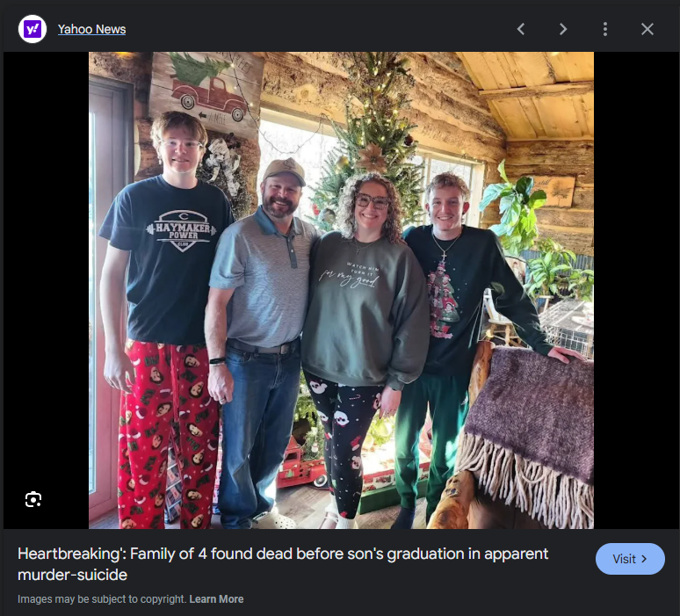Viewport: 680px width, 616px height.
Task: Click the man's tan baseball cap in photo
Action: (285, 170)
